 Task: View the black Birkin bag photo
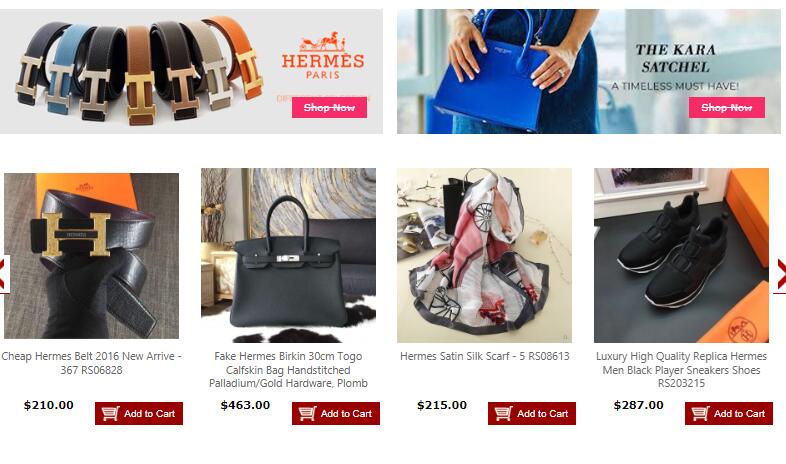pos(288,255)
